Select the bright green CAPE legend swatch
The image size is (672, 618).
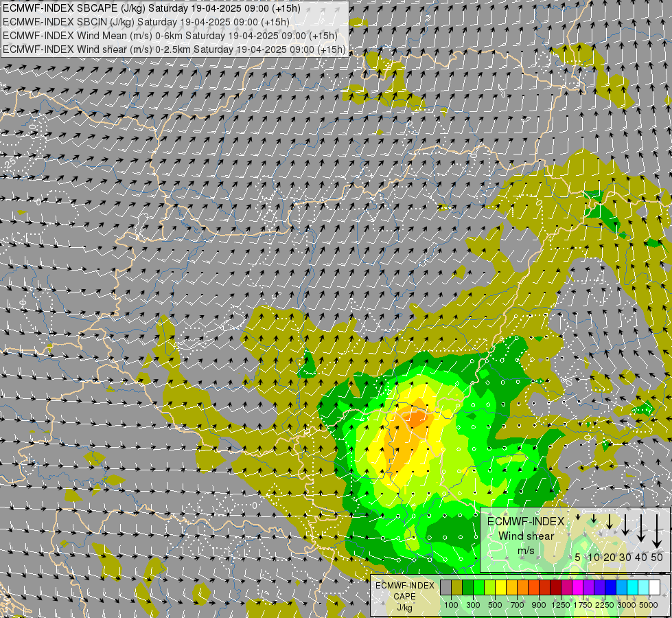(x=478, y=587)
